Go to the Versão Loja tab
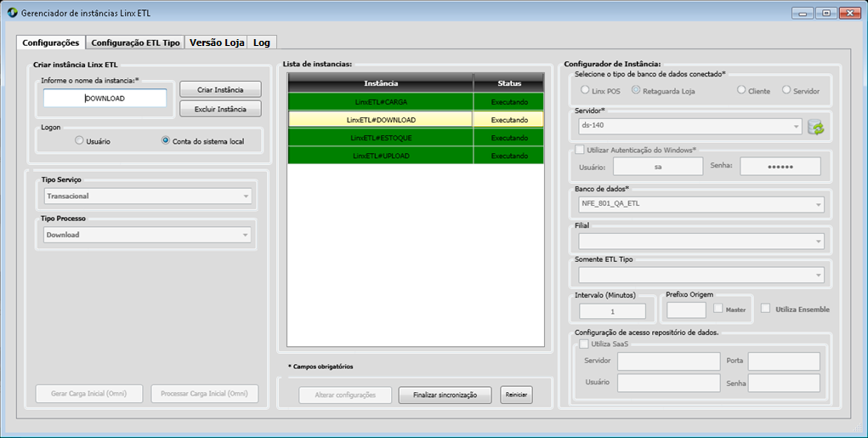Image resolution: width=868 pixels, height=438 pixels. 217,43
